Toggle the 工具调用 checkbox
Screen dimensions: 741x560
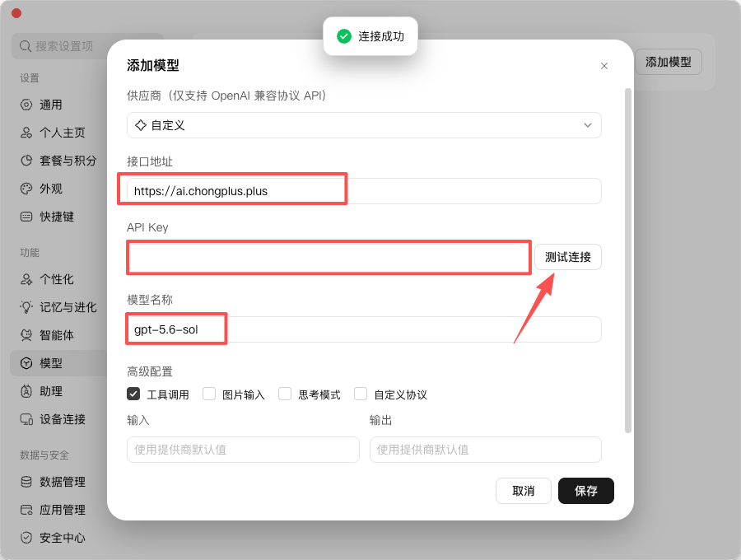[133, 394]
